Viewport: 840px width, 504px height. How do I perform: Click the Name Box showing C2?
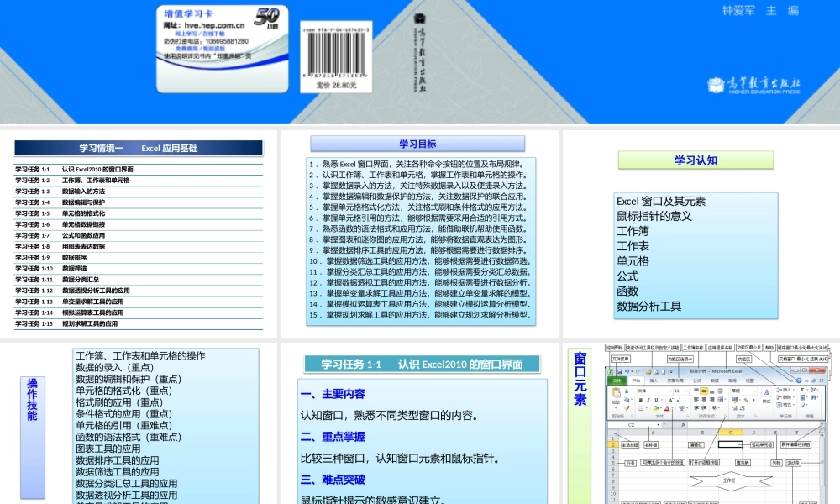(x=631, y=424)
